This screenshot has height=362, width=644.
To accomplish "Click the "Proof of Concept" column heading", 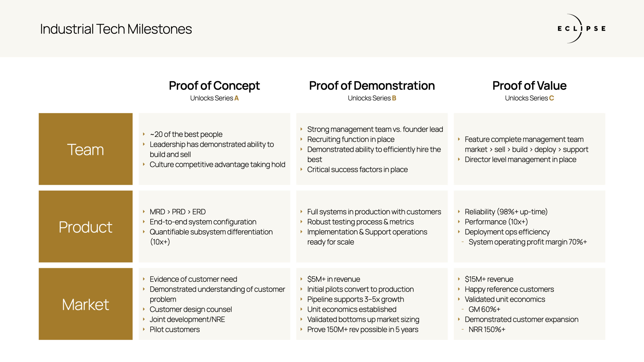I will (214, 86).
